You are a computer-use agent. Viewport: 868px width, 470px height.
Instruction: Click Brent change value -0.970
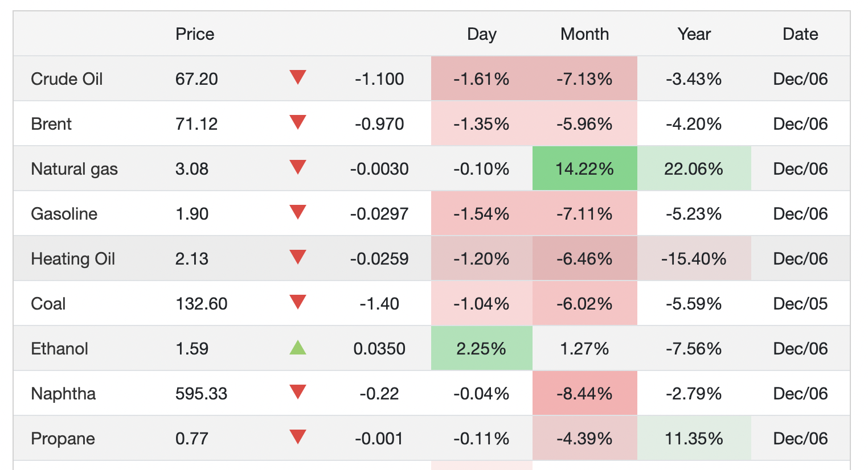tap(379, 124)
